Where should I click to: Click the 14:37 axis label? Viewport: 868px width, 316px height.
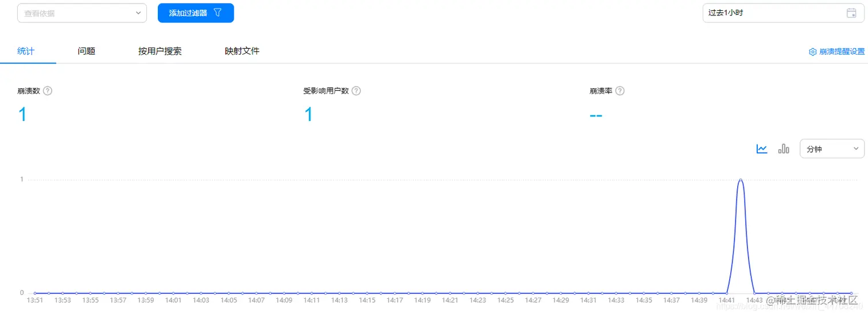point(672,300)
